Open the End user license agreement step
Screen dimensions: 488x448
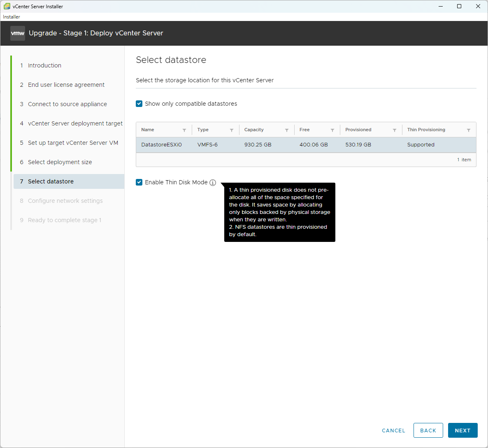(x=66, y=85)
